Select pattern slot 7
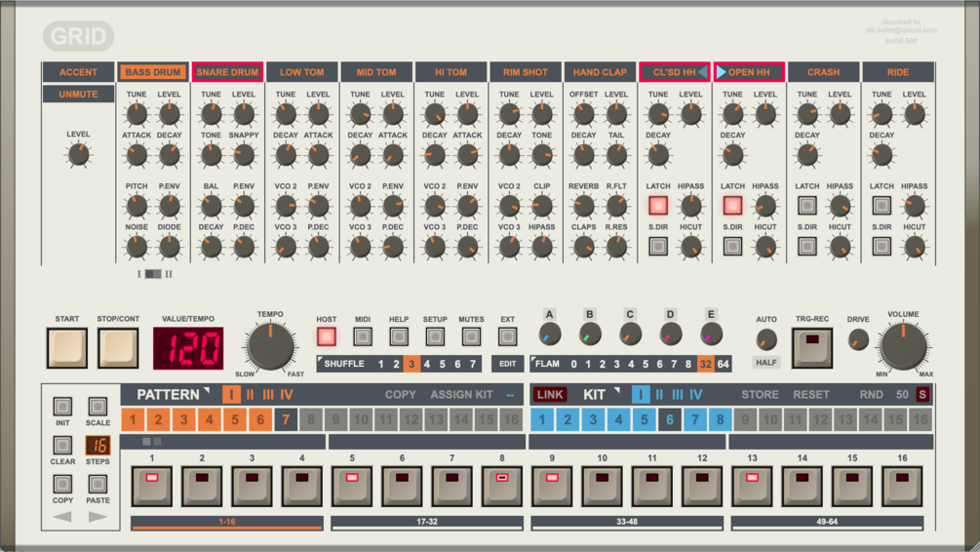Image resolution: width=980 pixels, height=552 pixels. point(286,419)
